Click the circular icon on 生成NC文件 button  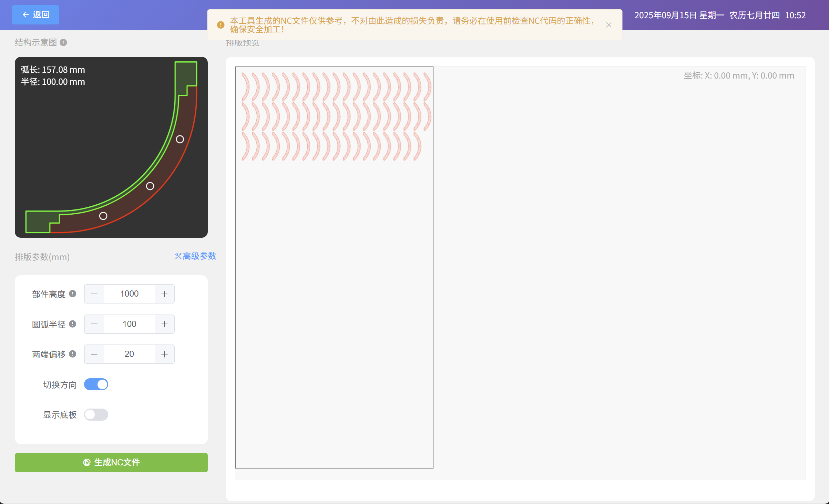coord(86,462)
